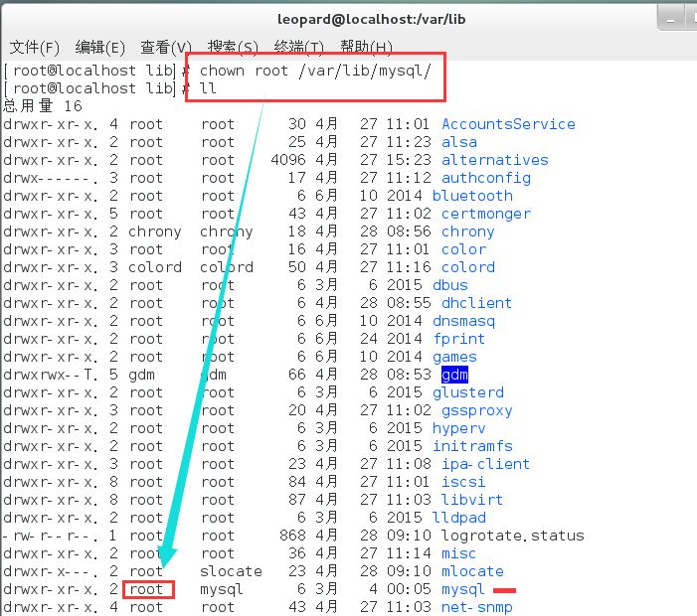Select the libvirt directory name
Screen dimensions: 697x616
[x=472, y=500]
